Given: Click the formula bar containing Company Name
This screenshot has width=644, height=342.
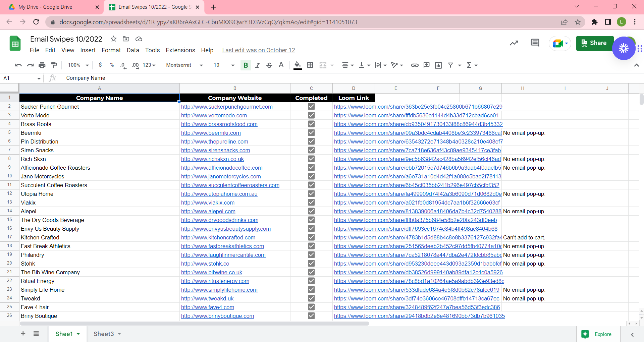Looking at the screenshot, I should (352, 78).
